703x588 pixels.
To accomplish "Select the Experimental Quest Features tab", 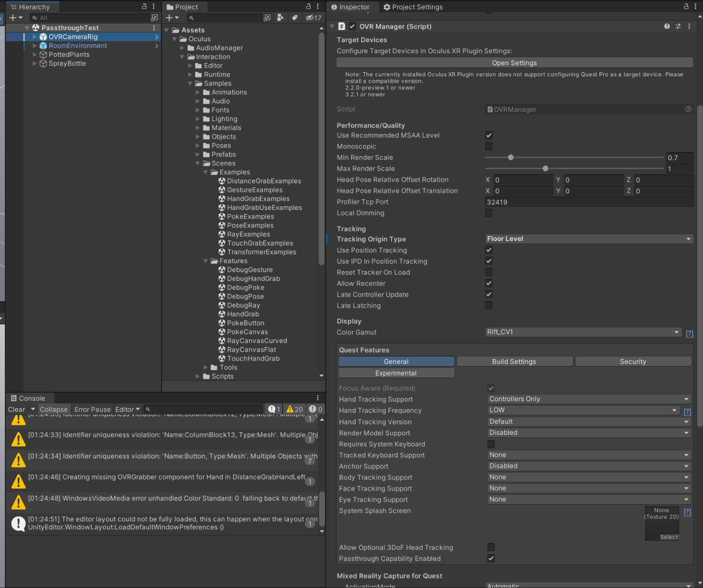I will click(x=396, y=373).
